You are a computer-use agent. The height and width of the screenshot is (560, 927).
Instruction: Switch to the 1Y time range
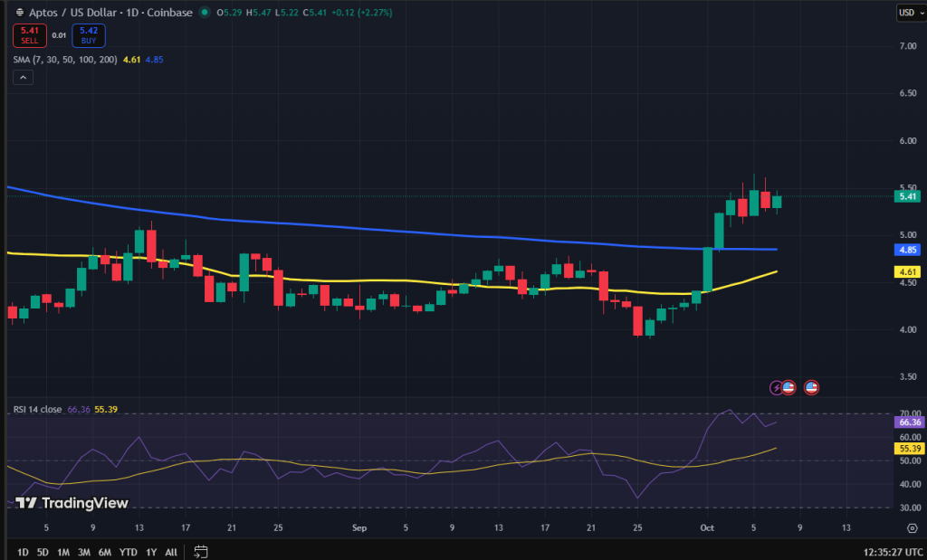point(151,553)
